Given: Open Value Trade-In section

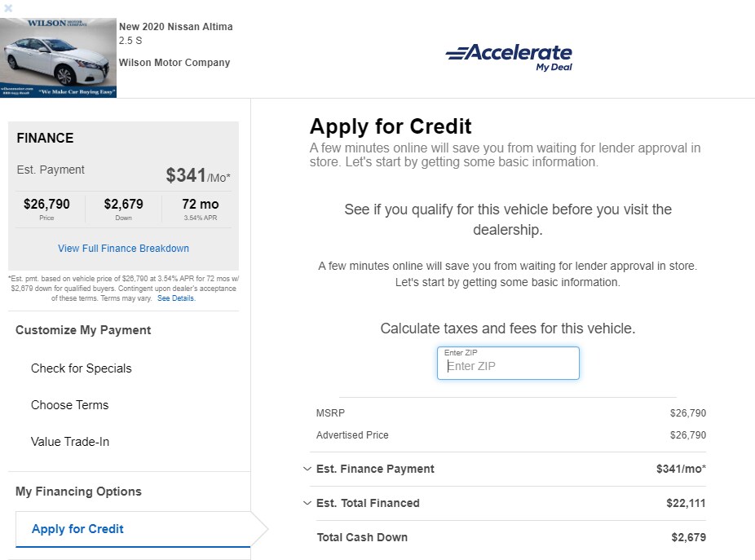Looking at the screenshot, I should coord(70,442).
